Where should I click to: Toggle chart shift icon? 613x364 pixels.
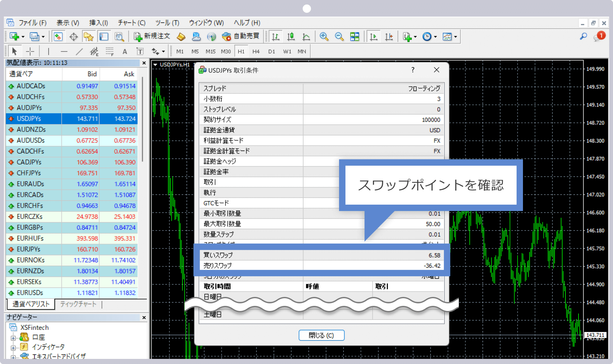pos(389,37)
